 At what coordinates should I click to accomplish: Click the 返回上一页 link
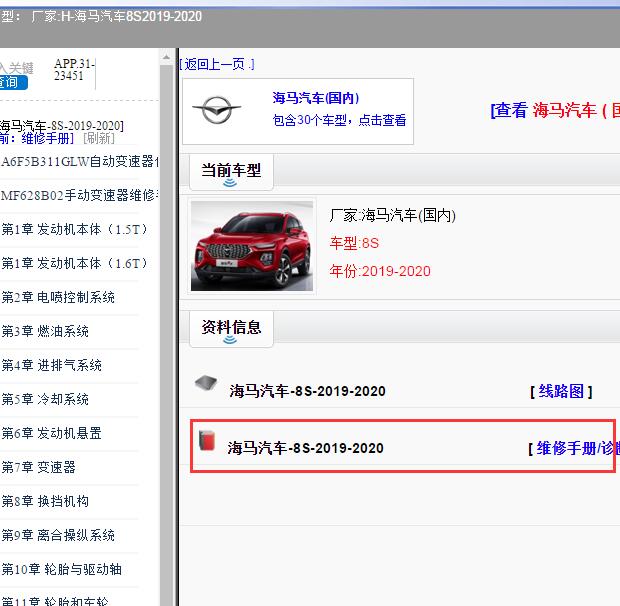coord(217,64)
